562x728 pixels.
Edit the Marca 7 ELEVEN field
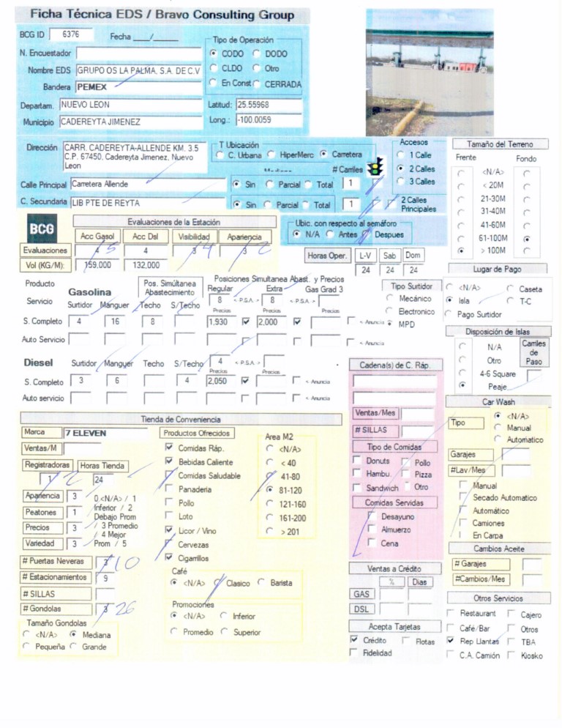tap(106, 433)
